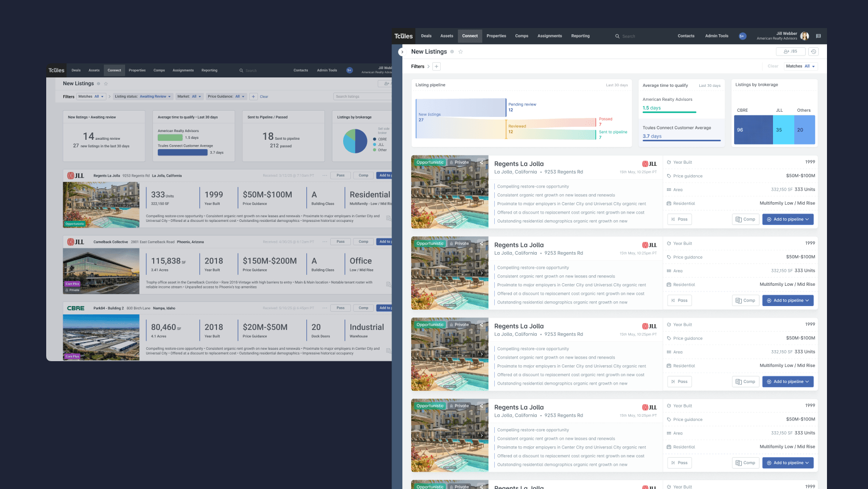
Task: Pass on the first Regents La Jolla card
Action: (x=679, y=219)
